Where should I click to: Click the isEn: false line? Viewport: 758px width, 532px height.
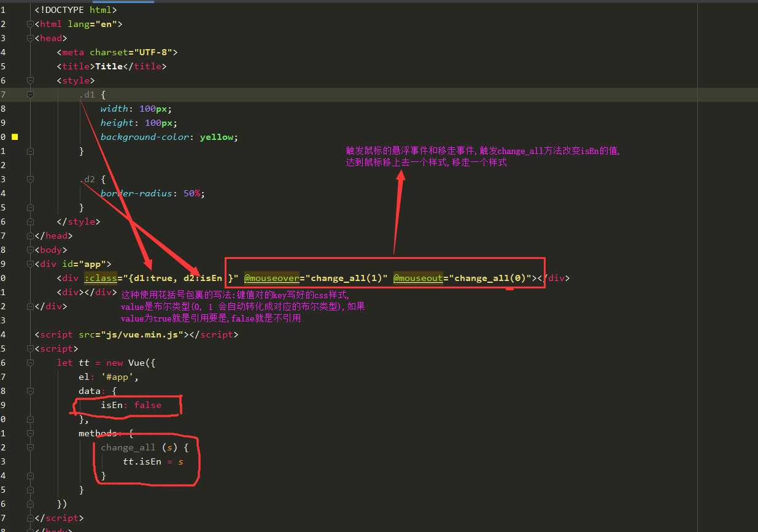[131, 405]
